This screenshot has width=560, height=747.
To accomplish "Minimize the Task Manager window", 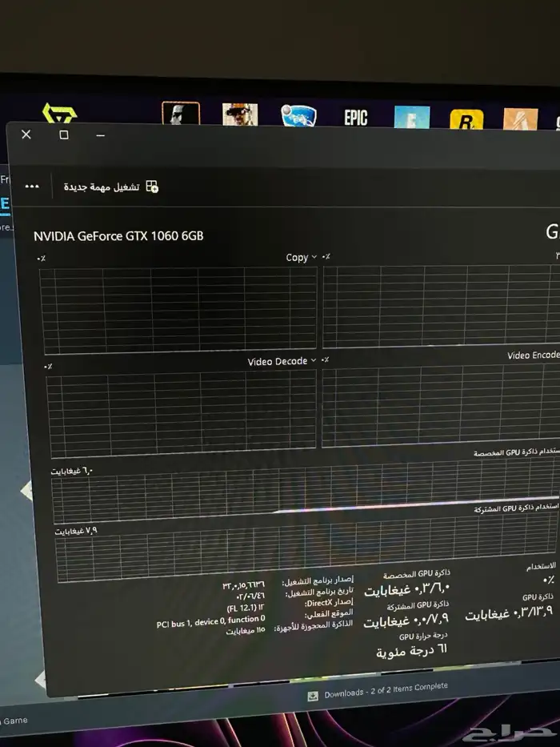I will click(x=100, y=135).
